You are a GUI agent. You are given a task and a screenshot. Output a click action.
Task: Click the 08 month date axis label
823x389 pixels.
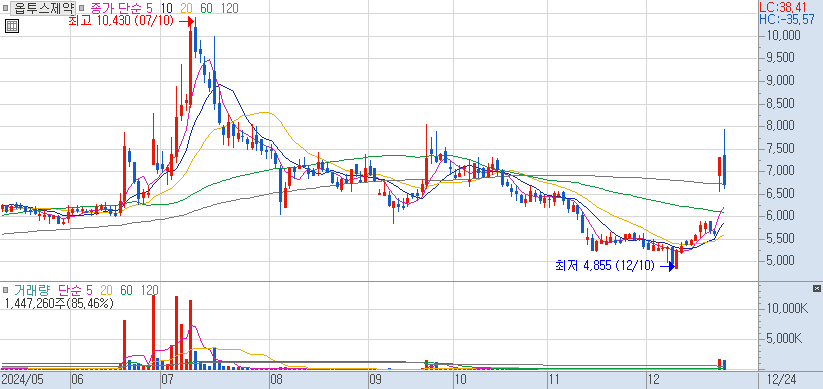[x=277, y=379]
